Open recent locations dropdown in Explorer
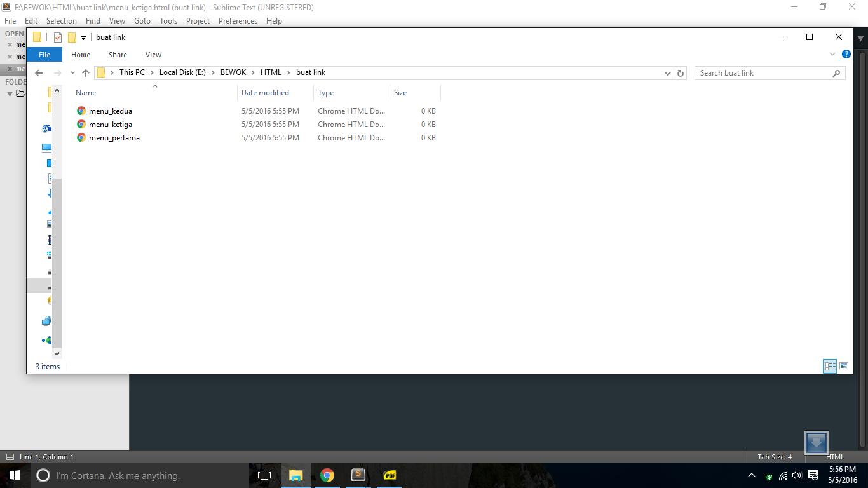Screen dimensions: 868x488 [x=72, y=73]
